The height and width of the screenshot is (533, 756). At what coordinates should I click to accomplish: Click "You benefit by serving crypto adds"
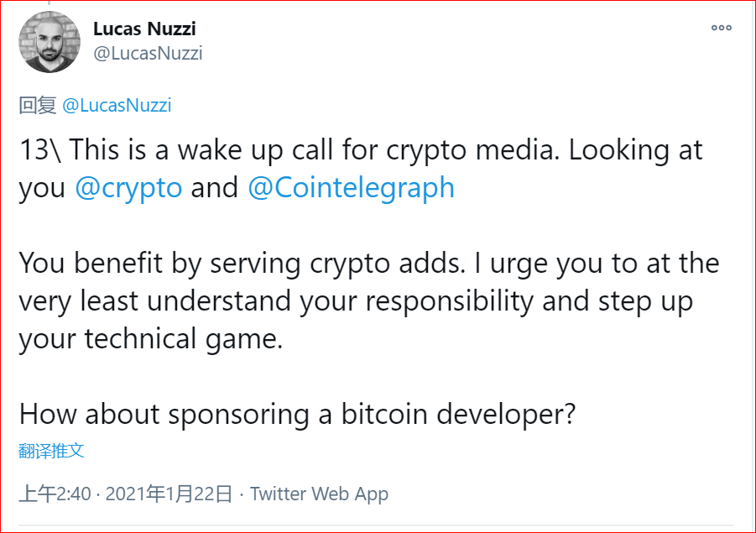coord(238,263)
